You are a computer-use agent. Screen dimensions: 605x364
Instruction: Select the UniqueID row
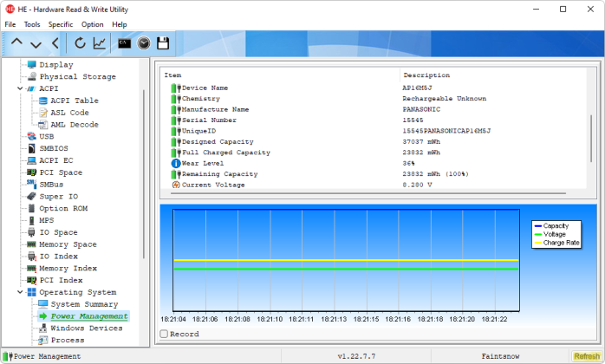pos(373,131)
